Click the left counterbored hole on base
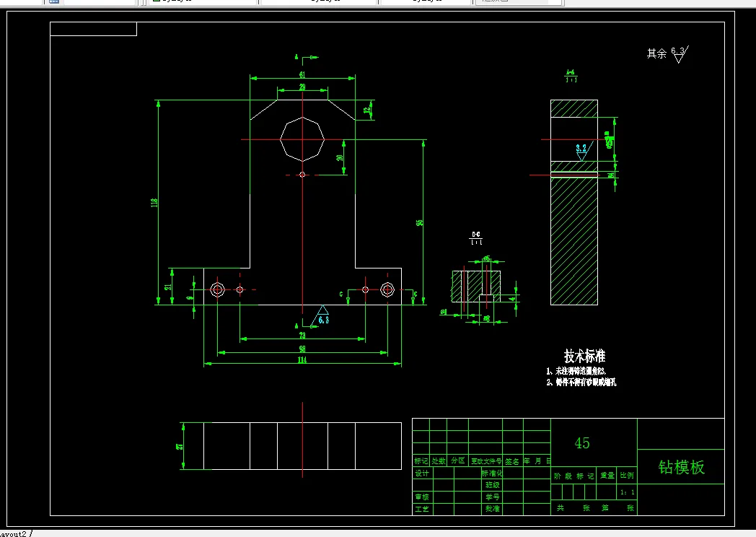Image resolution: width=756 pixels, height=537 pixels. (x=217, y=290)
